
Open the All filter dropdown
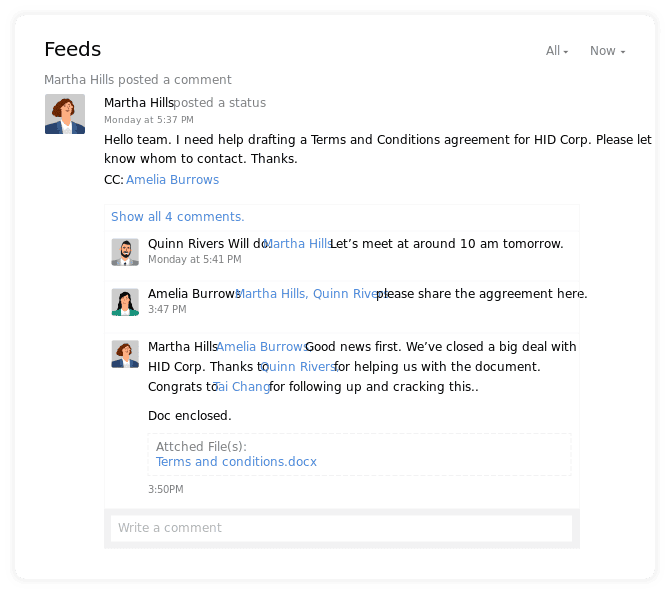point(557,51)
